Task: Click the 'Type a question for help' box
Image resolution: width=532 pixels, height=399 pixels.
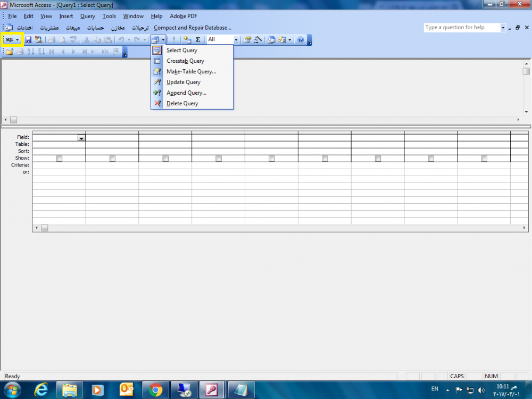Action: (462, 28)
